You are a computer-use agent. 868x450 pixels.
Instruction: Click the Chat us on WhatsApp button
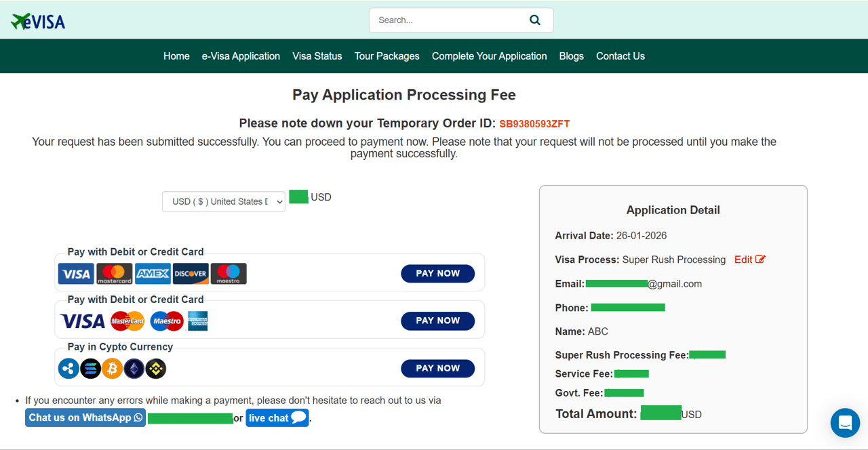coord(85,417)
